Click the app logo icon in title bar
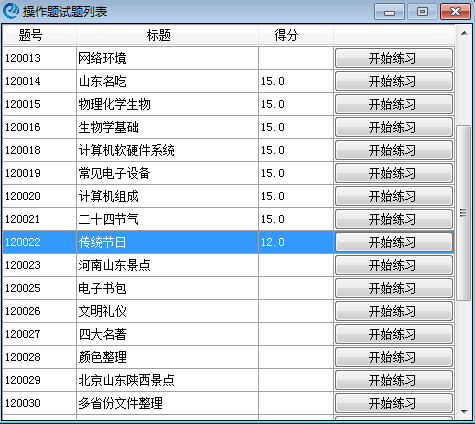 11,11
